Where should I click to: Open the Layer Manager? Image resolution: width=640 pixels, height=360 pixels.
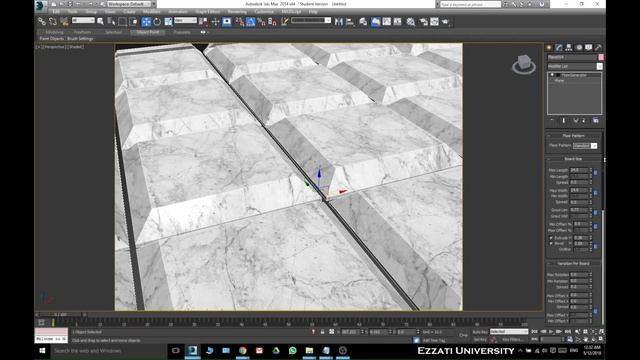pos(363,22)
